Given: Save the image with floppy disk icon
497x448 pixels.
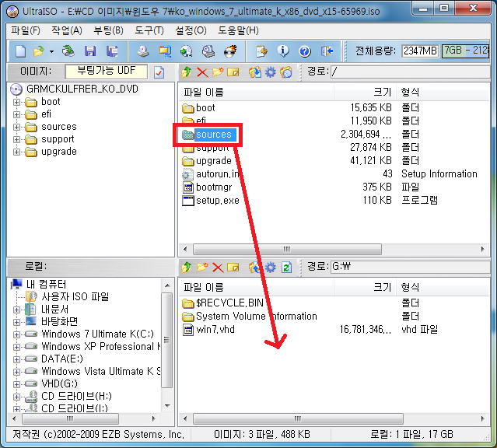Looking at the screenshot, I should tap(90, 51).
